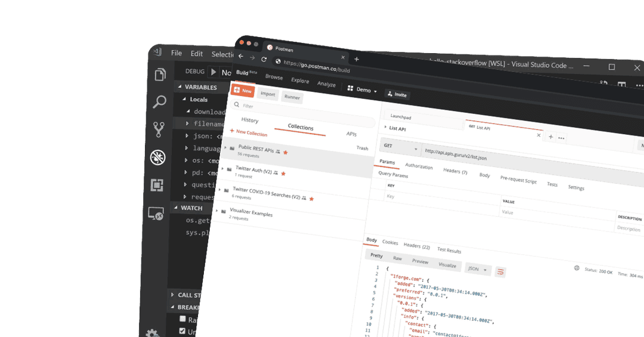This screenshot has width=644, height=337.
Task: Collapse the Locals tree node
Action: (184, 99)
